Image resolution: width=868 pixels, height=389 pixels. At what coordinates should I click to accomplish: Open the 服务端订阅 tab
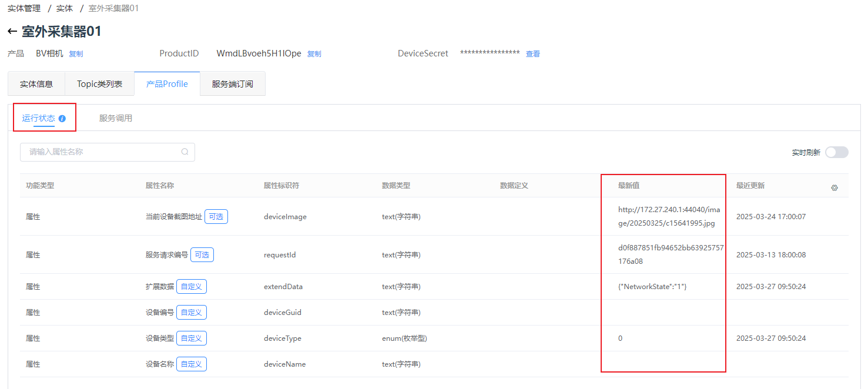(233, 83)
